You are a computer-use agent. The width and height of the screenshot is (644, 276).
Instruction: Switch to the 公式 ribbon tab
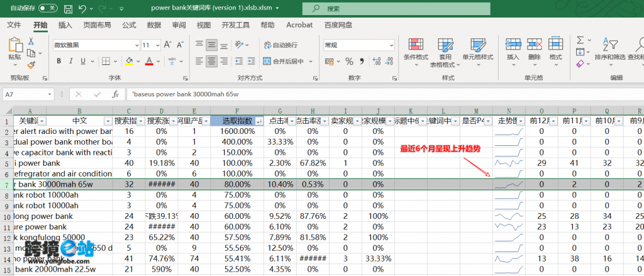[129, 25]
